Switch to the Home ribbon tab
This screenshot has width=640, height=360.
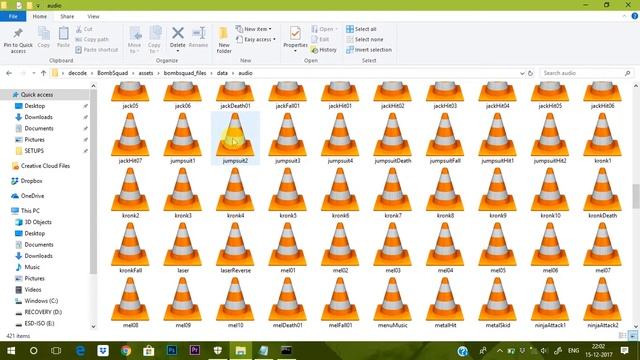click(x=40, y=16)
